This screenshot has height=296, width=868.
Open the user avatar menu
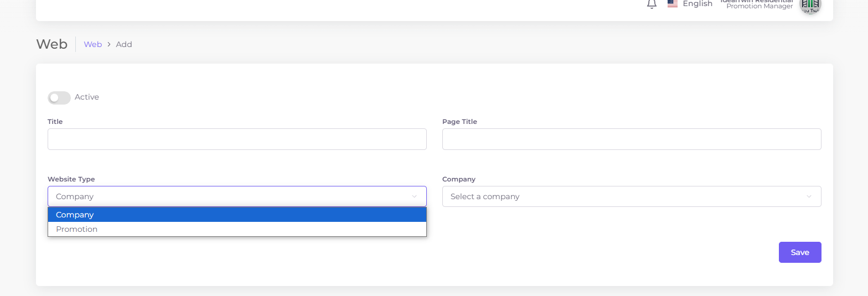(x=811, y=4)
